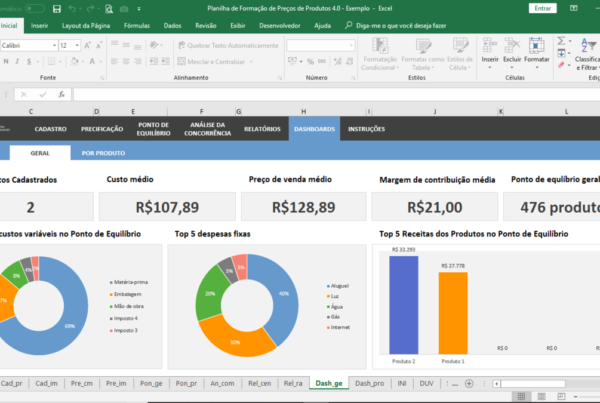600x403 pixels.
Task: Open the Mesclar e Centralizar dropdown arrow
Action: pos(251,62)
